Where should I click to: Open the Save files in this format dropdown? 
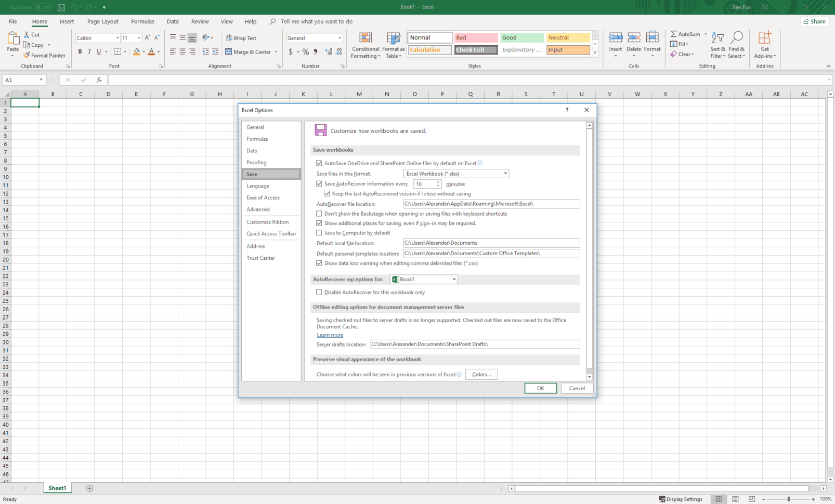pyautogui.click(x=456, y=174)
